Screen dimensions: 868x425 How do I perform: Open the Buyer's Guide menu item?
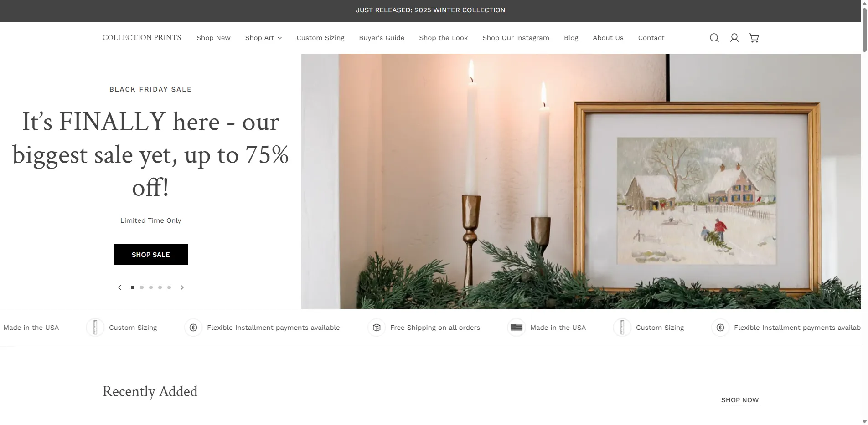[x=382, y=38]
